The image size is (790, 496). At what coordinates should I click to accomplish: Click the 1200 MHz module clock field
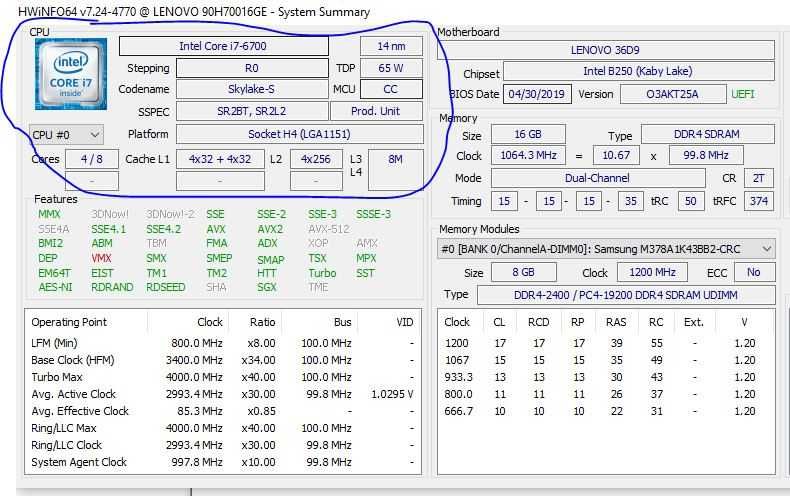pyautogui.click(x=652, y=272)
